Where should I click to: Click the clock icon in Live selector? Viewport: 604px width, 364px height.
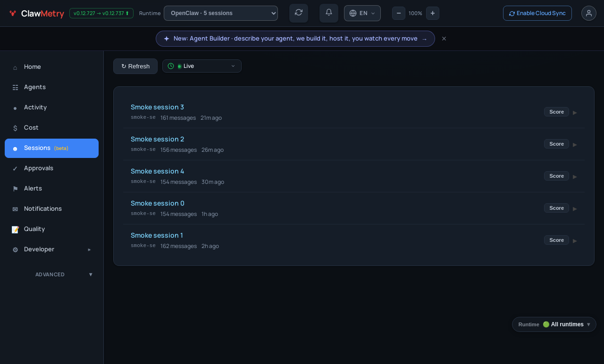(171, 66)
